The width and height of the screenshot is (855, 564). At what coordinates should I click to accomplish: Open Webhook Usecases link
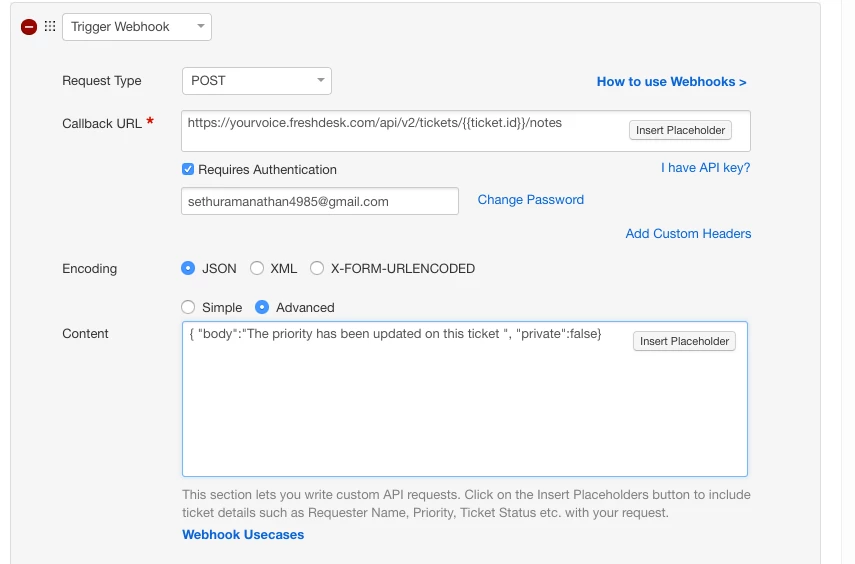(243, 535)
